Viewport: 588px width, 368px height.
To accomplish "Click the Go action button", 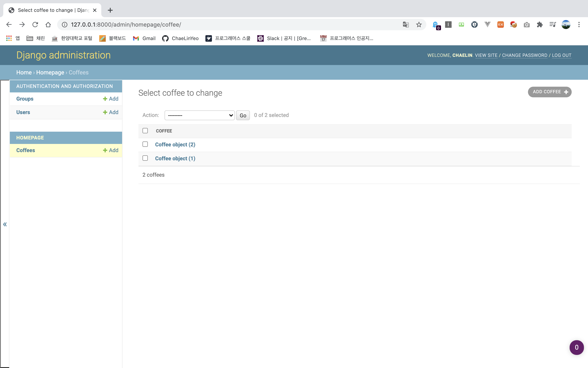I will [243, 115].
